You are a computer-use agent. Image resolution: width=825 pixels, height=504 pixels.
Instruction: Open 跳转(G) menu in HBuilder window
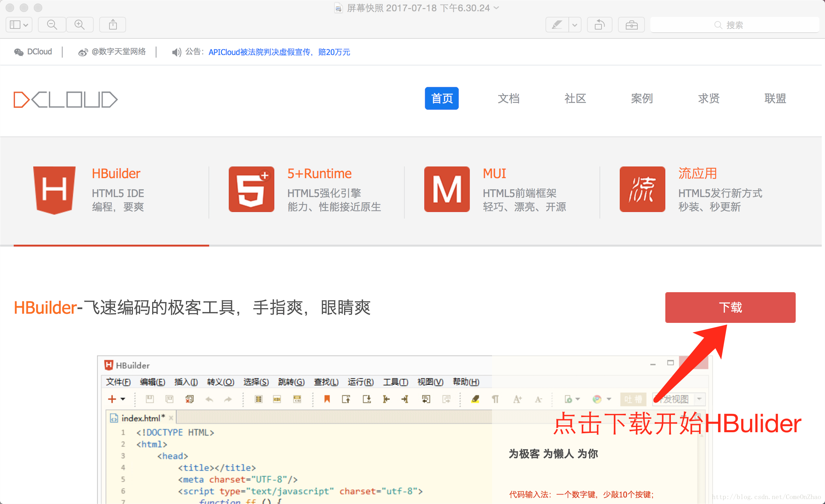click(291, 382)
